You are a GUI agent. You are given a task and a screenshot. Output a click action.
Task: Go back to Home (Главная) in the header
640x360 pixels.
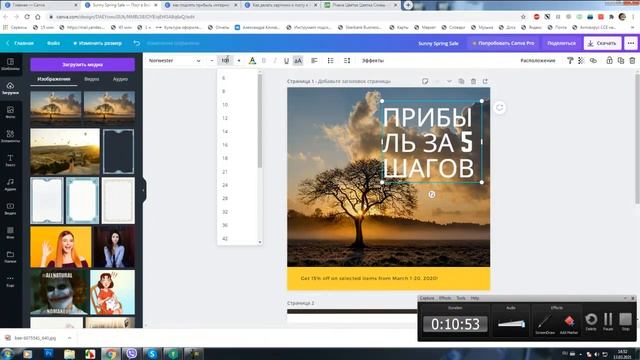tap(20, 43)
